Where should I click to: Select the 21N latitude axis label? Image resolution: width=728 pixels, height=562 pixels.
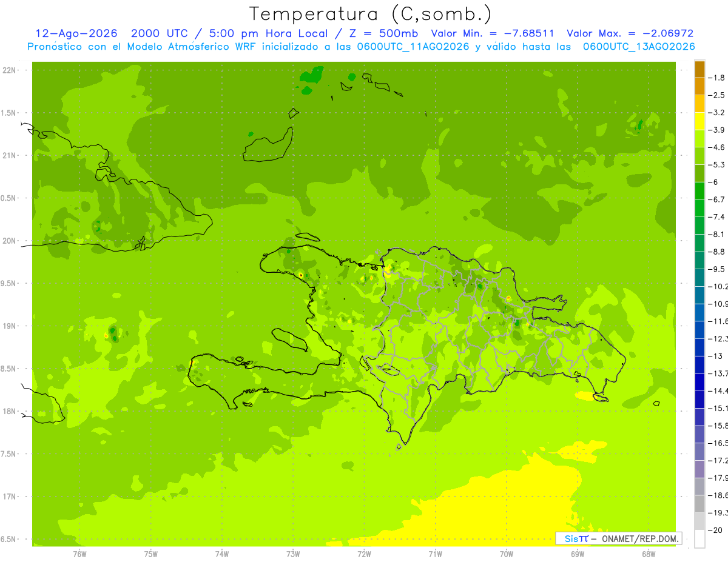tap(9, 155)
